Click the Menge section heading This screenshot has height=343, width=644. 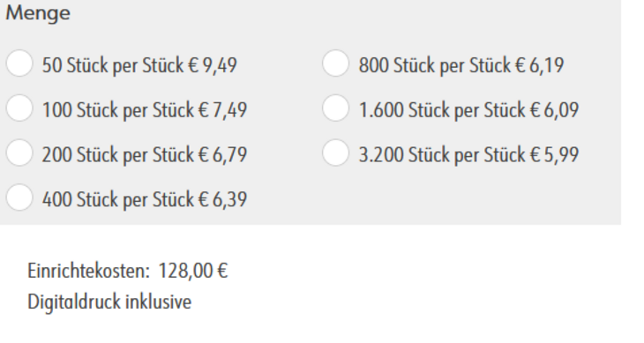pos(38,12)
